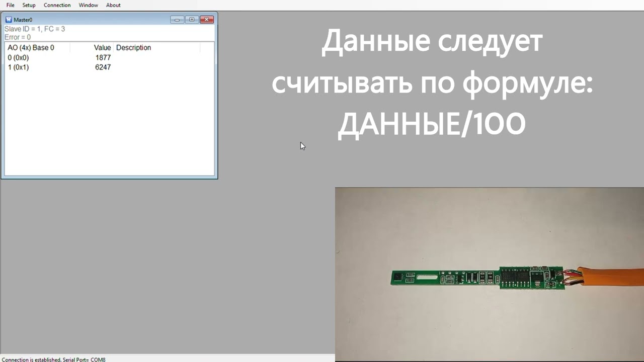Image resolution: width=644 pixels, height=362 pixels.
Task: Click the Value column header
Action: click(x=92, y=48)
